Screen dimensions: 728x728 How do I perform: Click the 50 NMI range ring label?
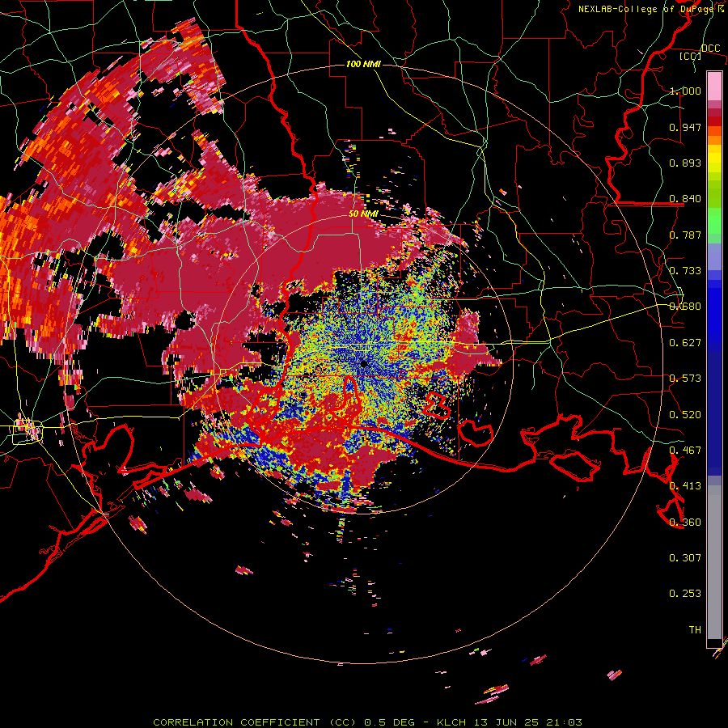pos(363,214)
